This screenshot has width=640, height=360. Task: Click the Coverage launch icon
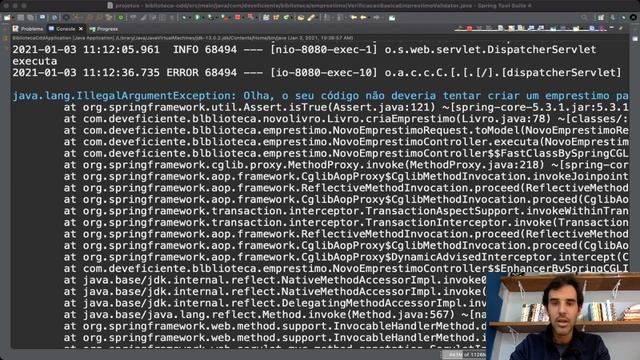(x=210, y=18)
